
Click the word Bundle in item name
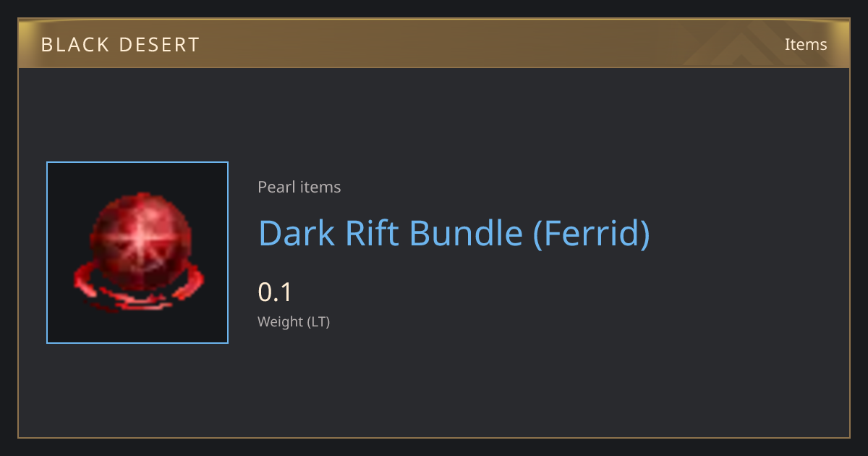pyautogui.click(x=465, y=233)
